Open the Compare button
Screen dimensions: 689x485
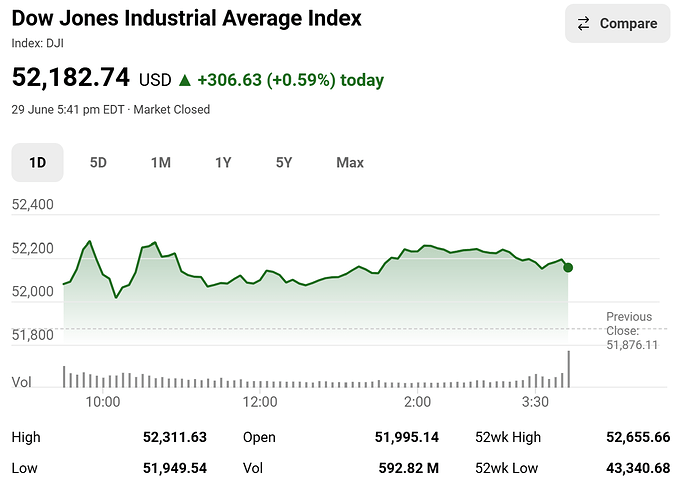coord(617,24)
